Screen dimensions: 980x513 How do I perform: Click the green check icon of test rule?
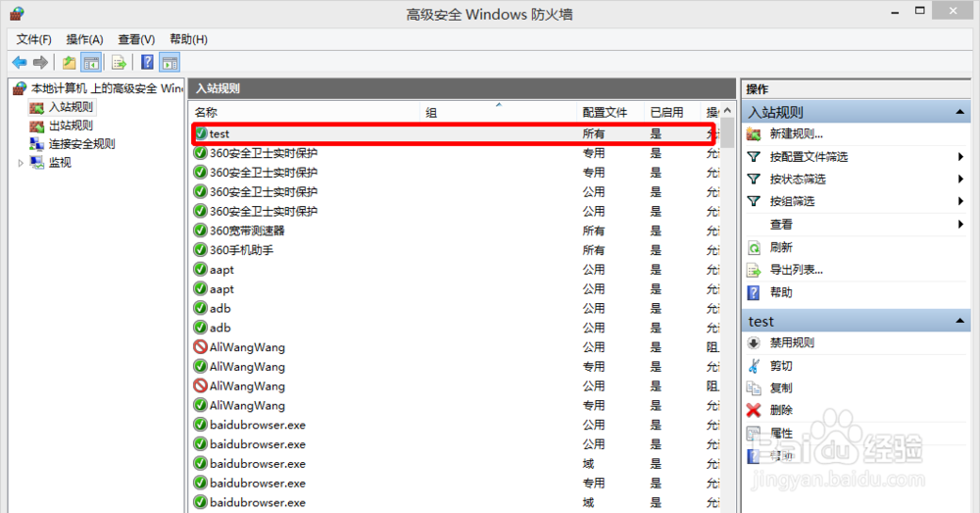[x=201, y=133]
